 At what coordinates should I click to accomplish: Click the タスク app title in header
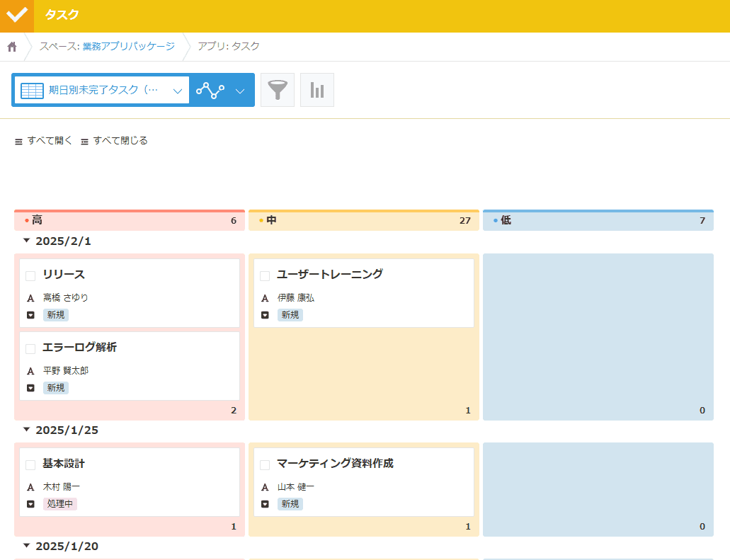coord(62,15)
